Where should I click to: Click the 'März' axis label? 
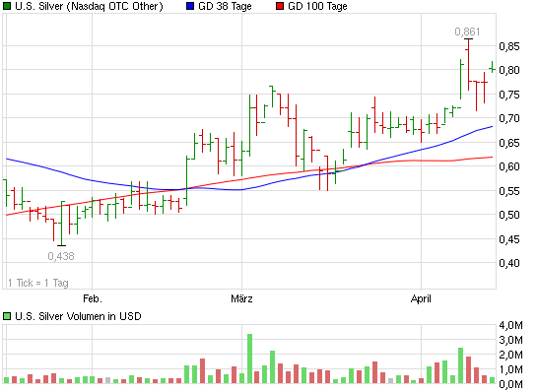tap(241, 298)
